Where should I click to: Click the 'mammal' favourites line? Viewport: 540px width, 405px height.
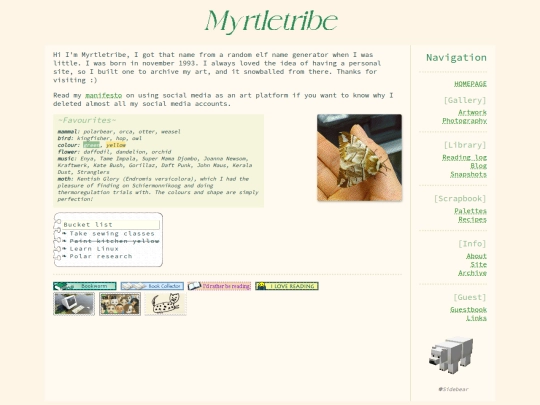(119, 132)
